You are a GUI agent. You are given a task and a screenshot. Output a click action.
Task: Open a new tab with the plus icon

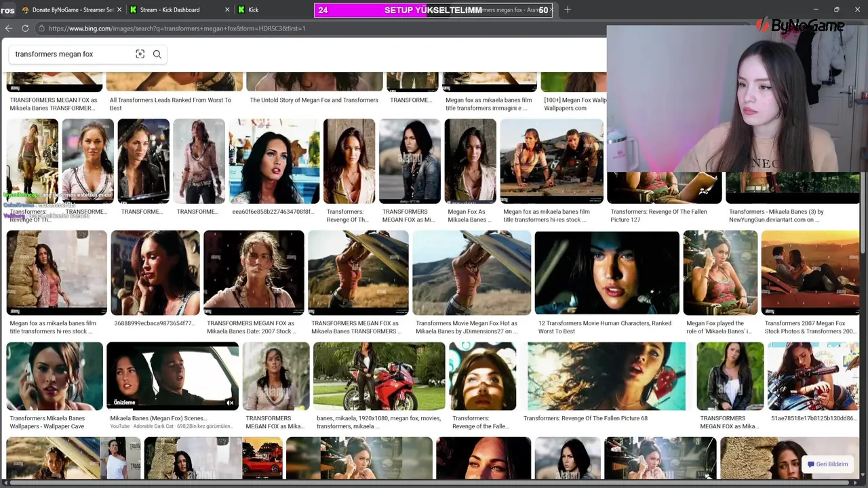click(x=568, y=9)
